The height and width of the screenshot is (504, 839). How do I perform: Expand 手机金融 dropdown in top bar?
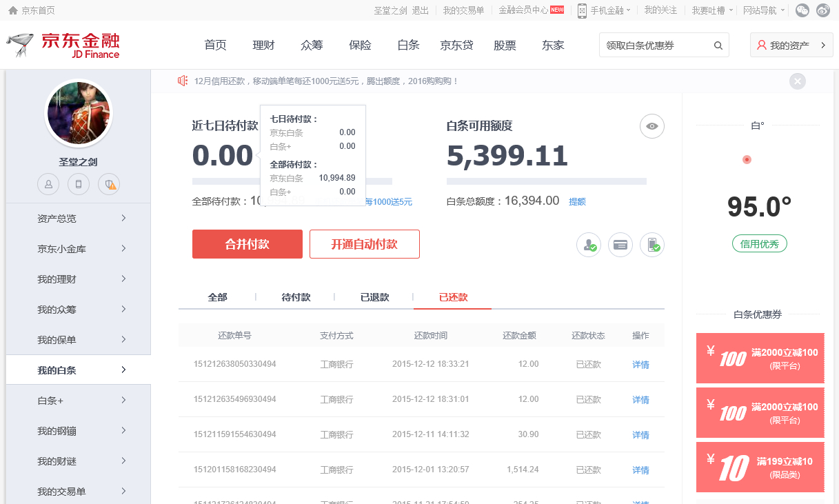(x=610, y=10)
